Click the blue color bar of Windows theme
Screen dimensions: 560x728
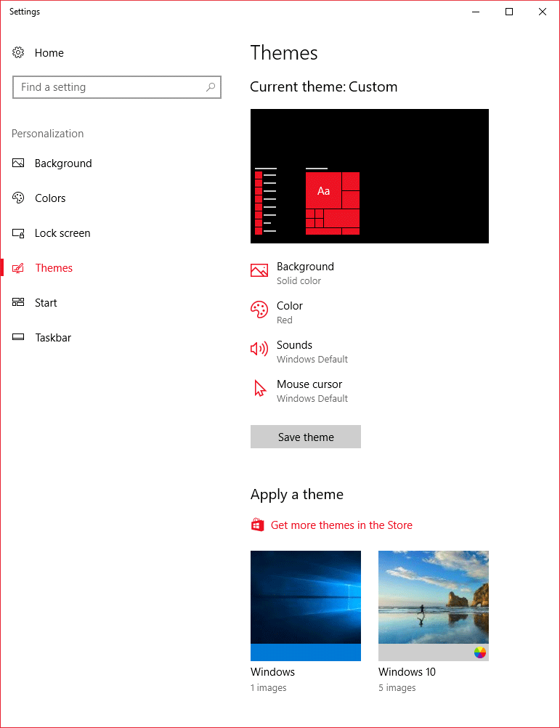[306, 652]
